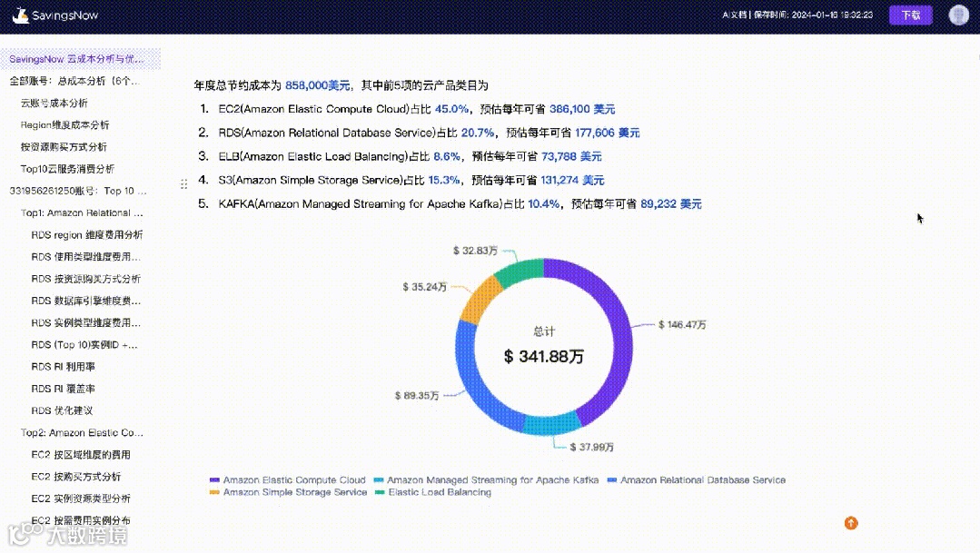
Task: Grab the drag handle beside the S3 list item
Action: [183, 183]
